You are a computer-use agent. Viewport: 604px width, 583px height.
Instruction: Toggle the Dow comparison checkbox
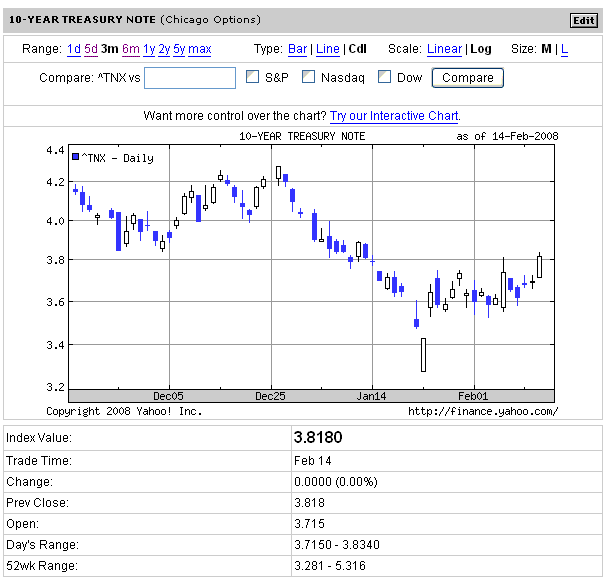point(385,77)
